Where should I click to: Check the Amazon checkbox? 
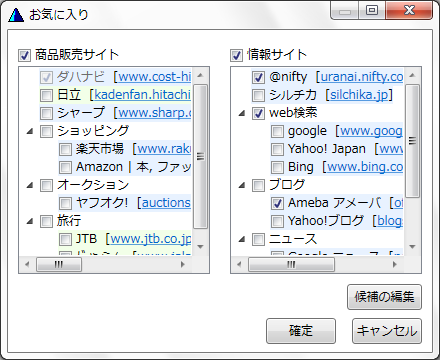click(x=65, y=167)
